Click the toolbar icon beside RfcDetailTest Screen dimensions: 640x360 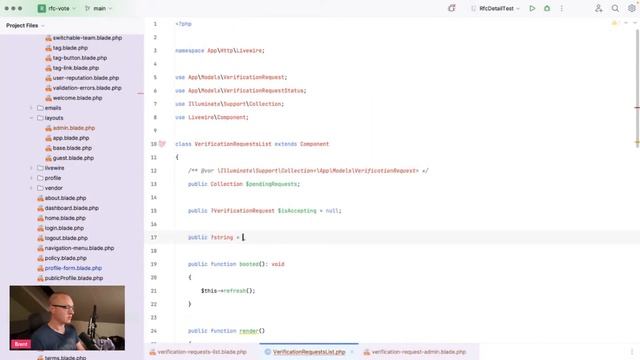click(x=451, y=8)
